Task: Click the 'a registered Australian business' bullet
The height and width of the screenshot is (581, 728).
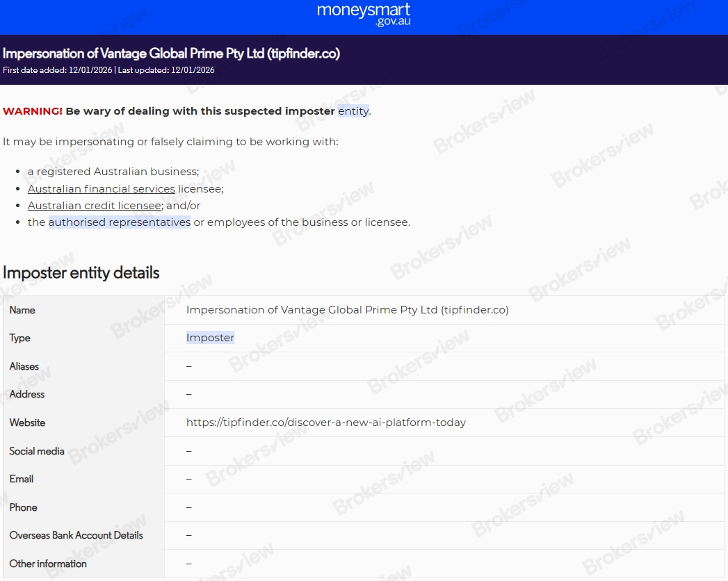Action: click(x=113, y=172)
